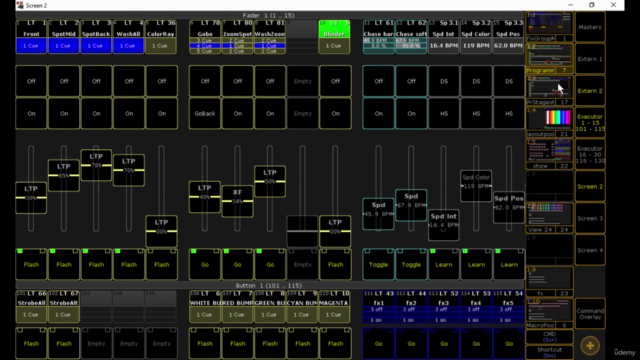Click the Learn button for Spd Color
Image resolution: width=640 pixels, height=360 pixels.
476,264
